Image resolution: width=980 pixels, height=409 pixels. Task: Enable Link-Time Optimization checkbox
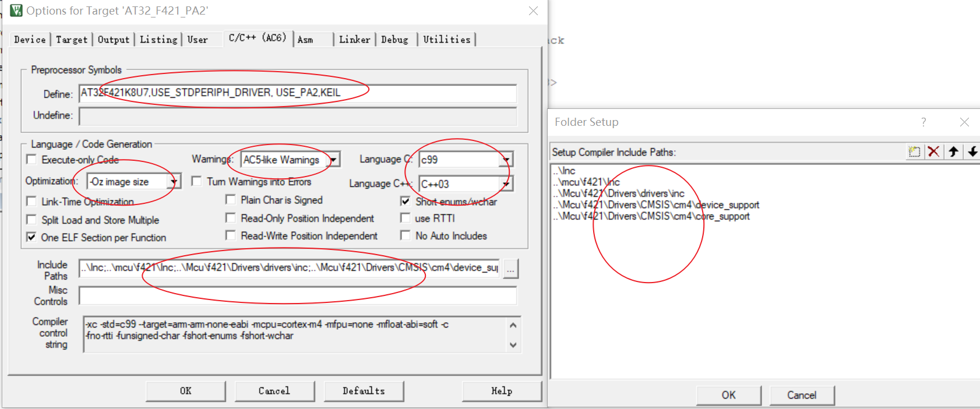click(x=32, y=201)
